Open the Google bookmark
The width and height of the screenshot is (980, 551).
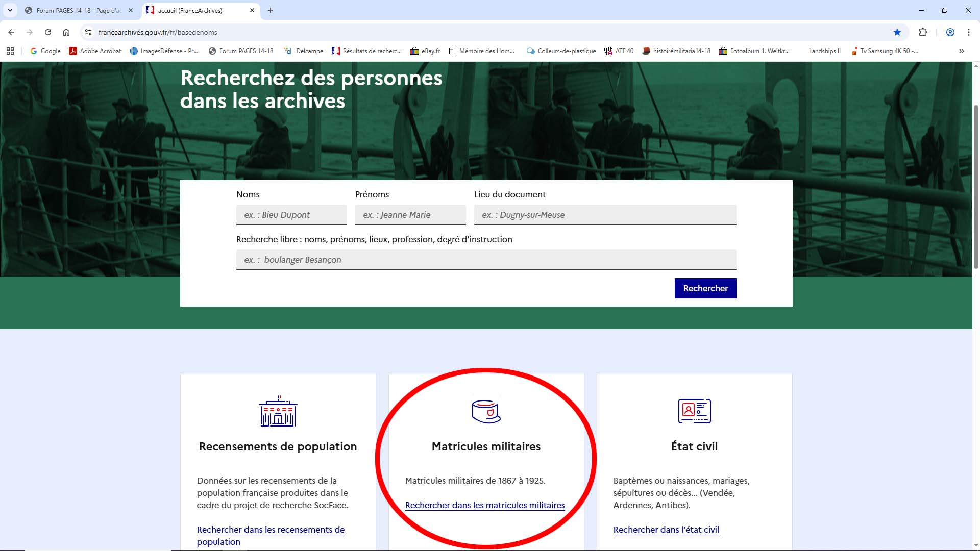(x=45, y=51)
